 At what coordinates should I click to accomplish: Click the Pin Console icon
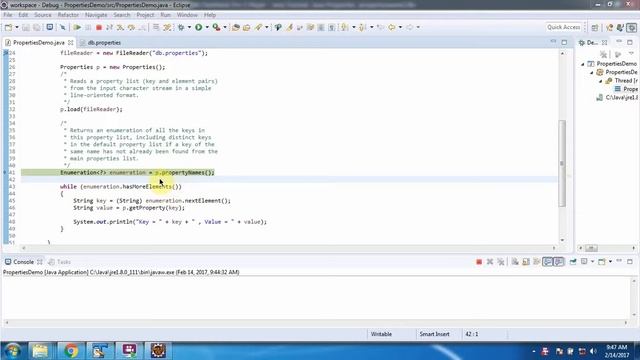coord(573,262)
